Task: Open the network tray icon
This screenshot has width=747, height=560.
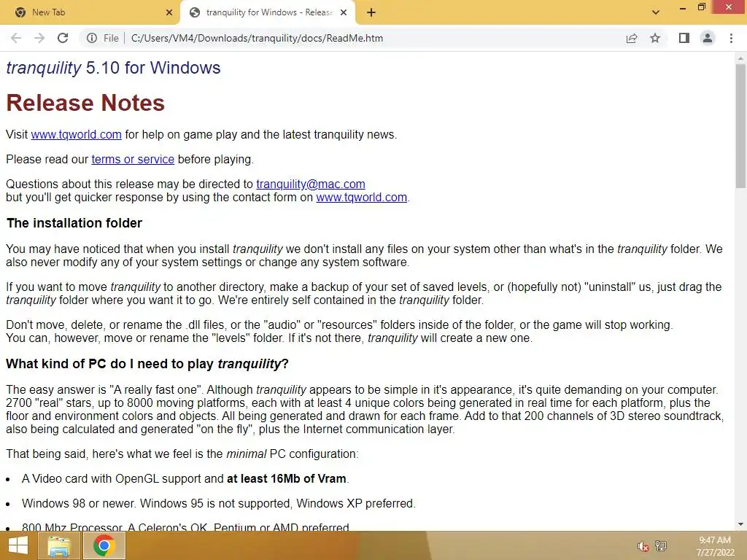Action: (x=661, y=545)
